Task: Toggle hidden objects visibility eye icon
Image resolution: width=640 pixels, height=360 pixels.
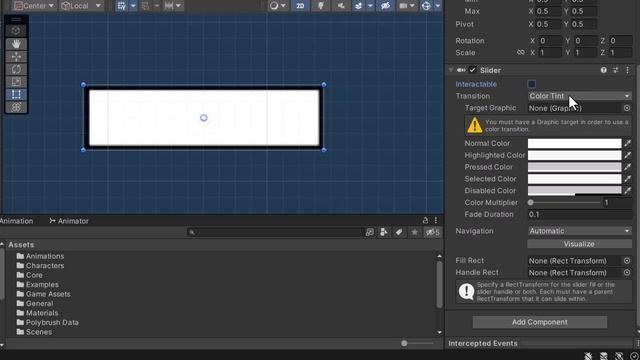Action: pyautogui.click(x=385, y=6)
